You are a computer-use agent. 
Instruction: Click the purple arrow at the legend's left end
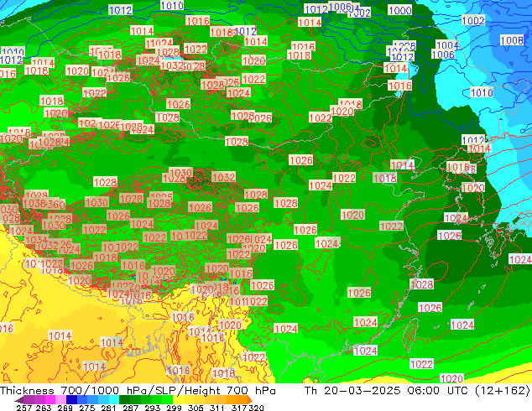[x=18, y=400]
